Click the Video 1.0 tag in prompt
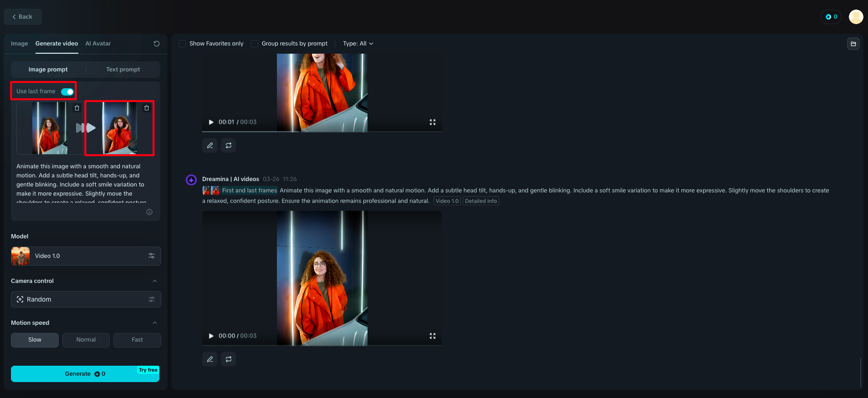The width and height of the screenshot is (868, 398). pos(447,201)
